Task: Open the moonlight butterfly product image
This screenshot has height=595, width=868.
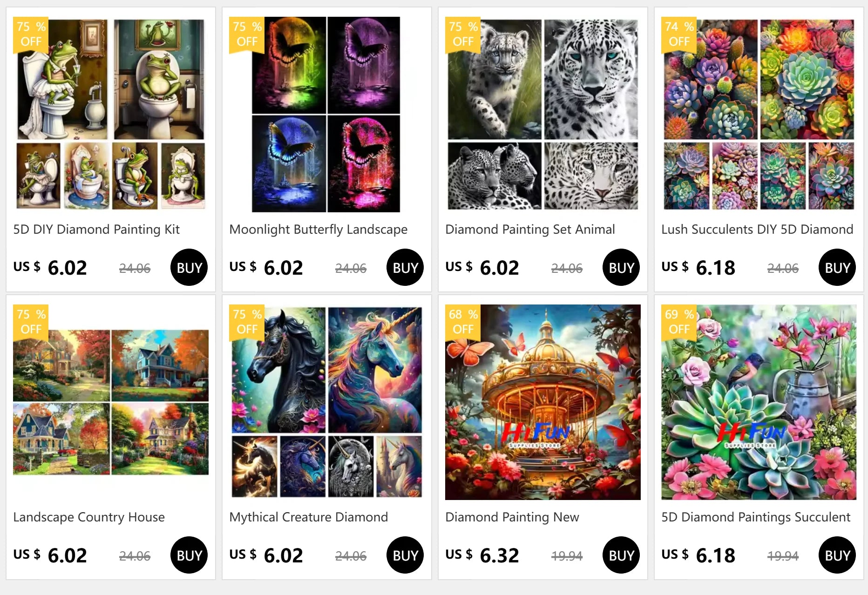Action: click(x=326, y=115)
